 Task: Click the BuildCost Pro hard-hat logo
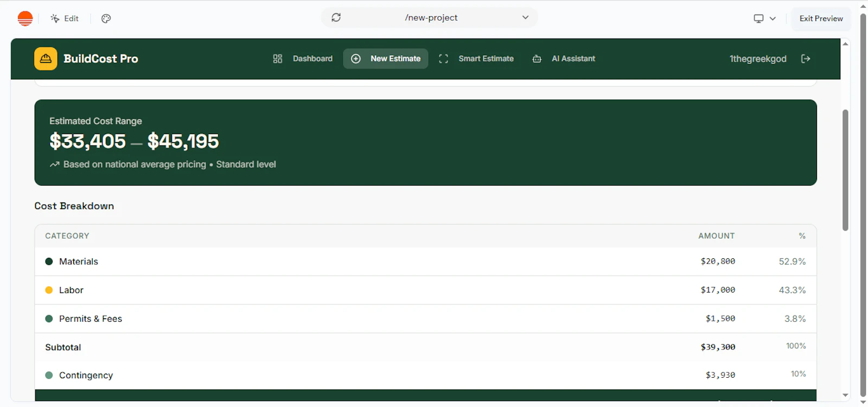(46, 59)
